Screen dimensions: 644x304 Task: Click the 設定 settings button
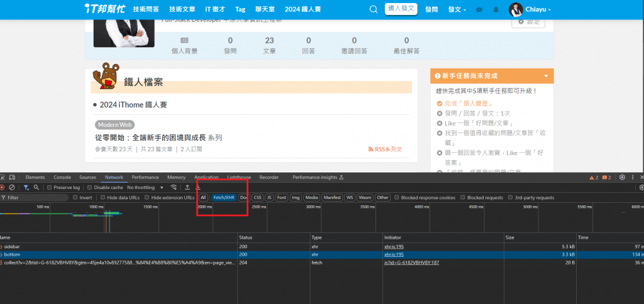528,22
